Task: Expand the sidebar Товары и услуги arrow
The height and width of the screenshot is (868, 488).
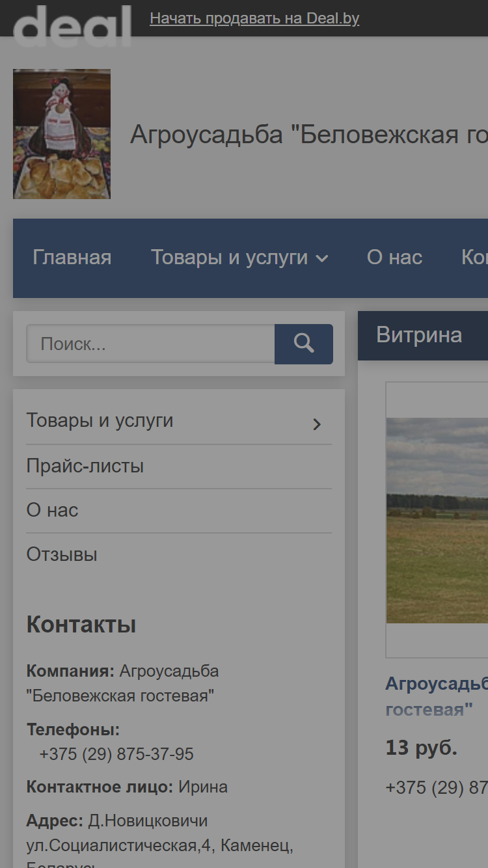Action: click(x=317, y=424)
